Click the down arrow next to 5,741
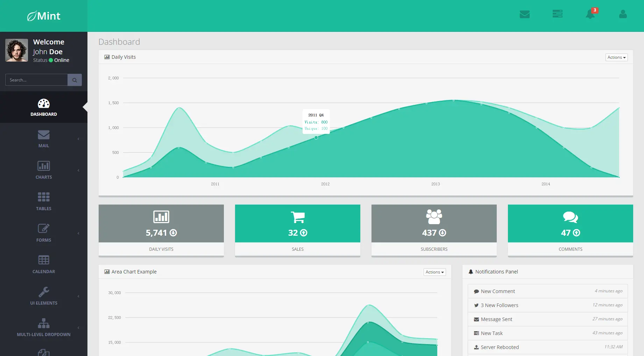This screenshot has width=644, height=356. click(x=174, y=233)
